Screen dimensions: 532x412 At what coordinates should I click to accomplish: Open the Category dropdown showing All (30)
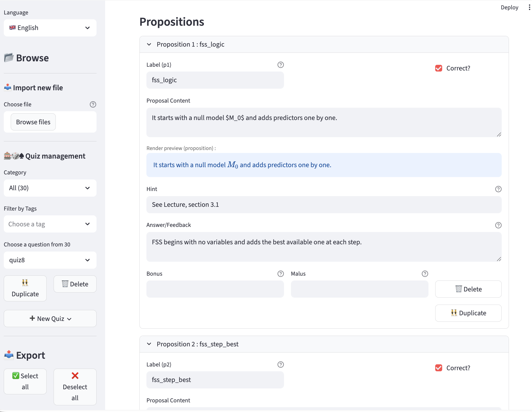click(50, 188)
